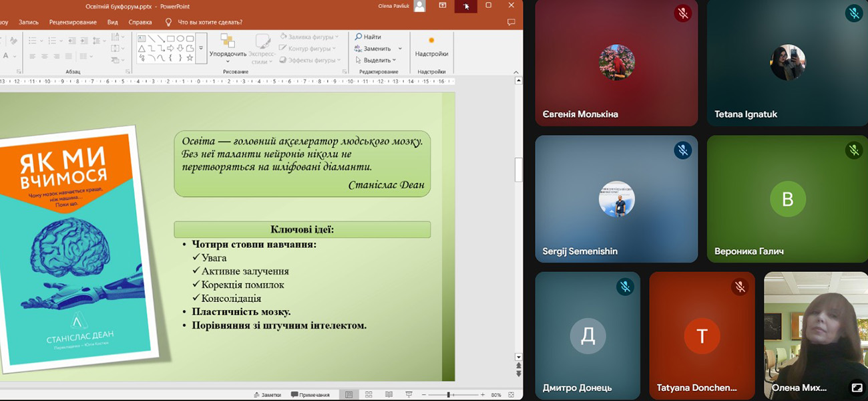Start slideshow from status bar icon
Screen dimensions: 868x401
click(x=409, y=395)
